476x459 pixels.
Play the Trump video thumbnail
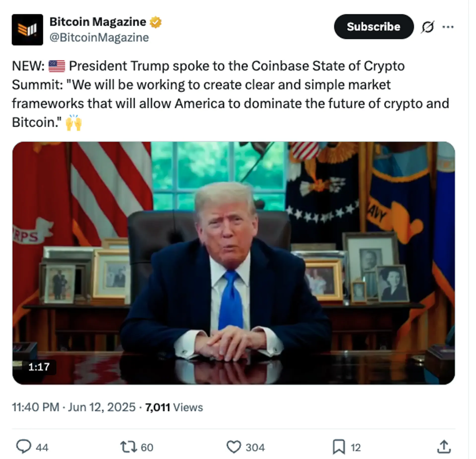(234, 263)
